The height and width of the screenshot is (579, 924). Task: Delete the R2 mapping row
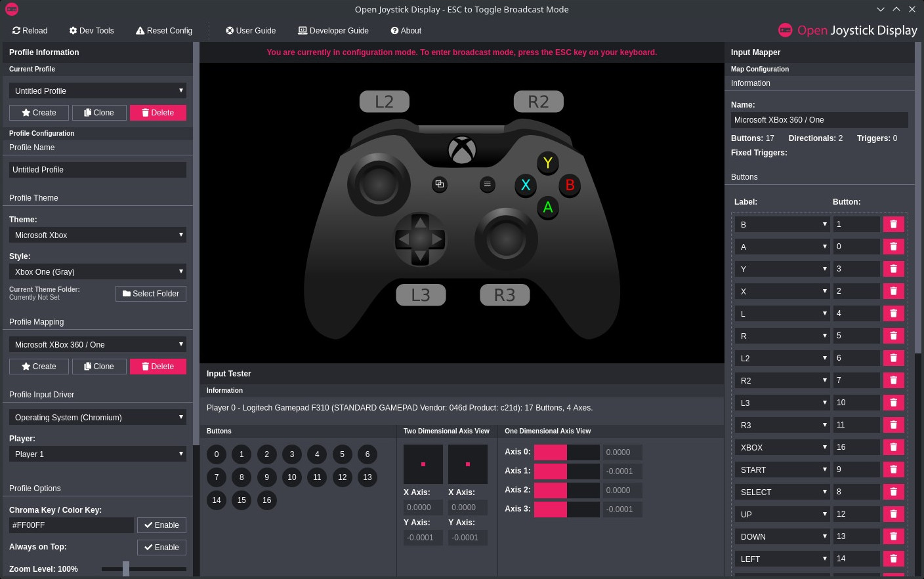[x=893, y=380]
